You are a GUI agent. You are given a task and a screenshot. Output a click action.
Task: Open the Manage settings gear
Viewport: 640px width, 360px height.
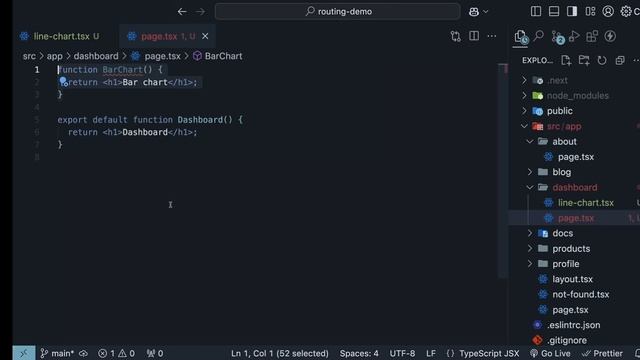coord(626,11)
